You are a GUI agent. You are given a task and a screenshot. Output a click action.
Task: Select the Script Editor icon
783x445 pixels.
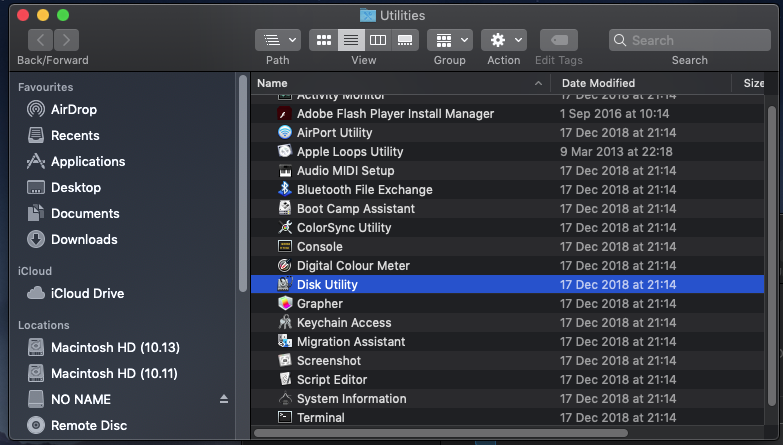click(x=285, y=380)
